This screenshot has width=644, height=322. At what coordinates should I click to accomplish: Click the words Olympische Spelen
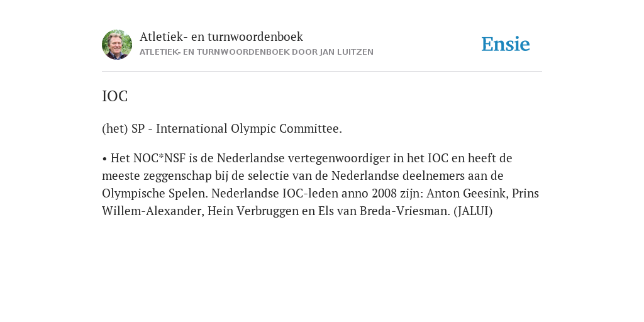[x=155, y=194]
